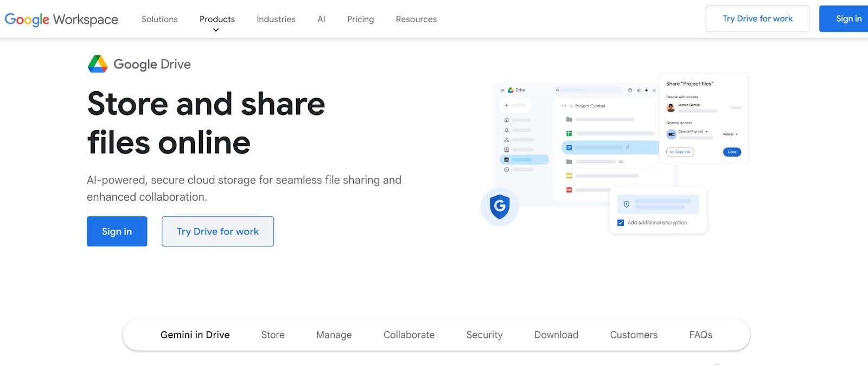Click the blue Sign in button under the headline

pos(117,232)
